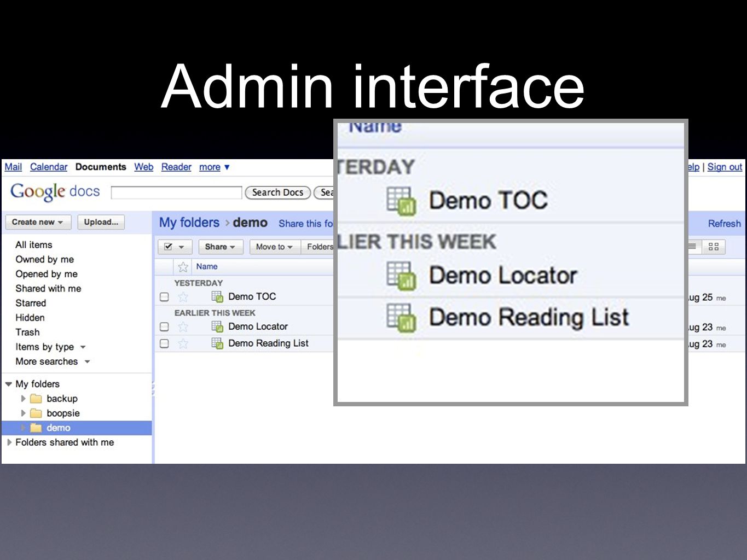The height and width of the screenshot is (560, 747).
Task: Click the Demo TOC title in enlarged inset
Action: point(488,201)
